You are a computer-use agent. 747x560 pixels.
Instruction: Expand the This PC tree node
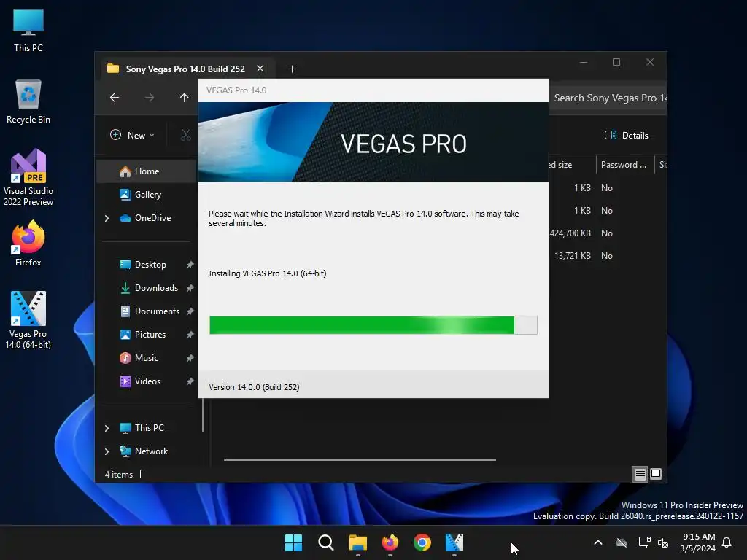[107, 428]
